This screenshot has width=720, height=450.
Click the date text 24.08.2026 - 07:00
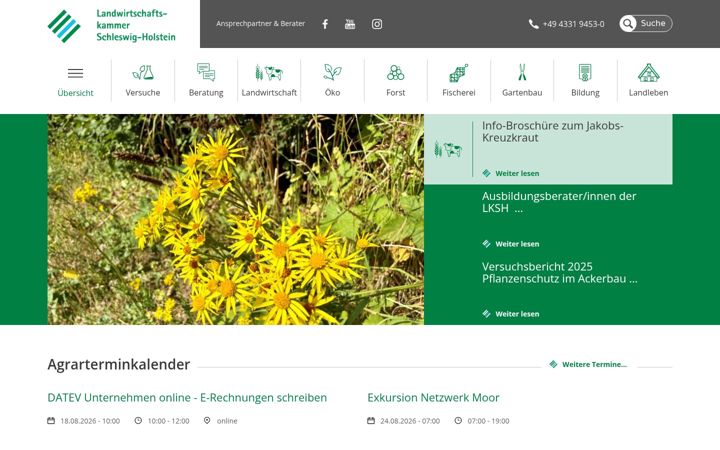point(410,421)
